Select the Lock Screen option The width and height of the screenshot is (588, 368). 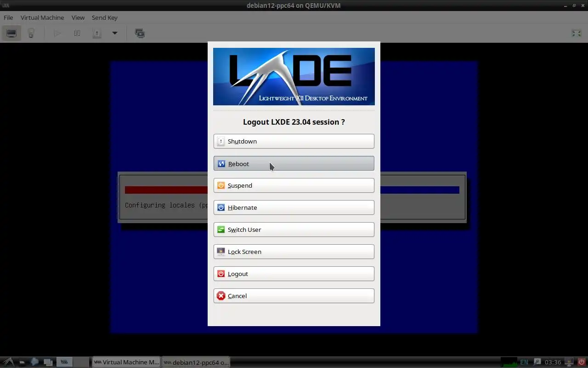point(294,252)
